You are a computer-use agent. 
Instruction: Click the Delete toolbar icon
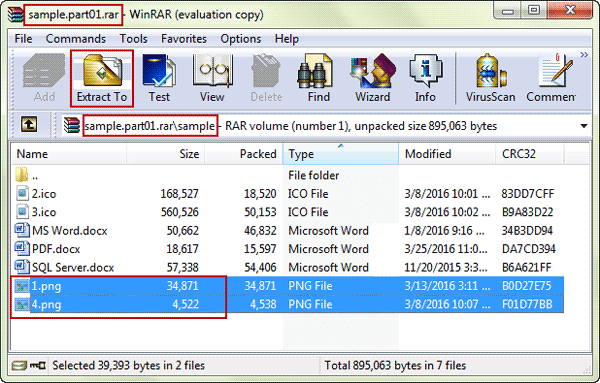click(266, 78)
